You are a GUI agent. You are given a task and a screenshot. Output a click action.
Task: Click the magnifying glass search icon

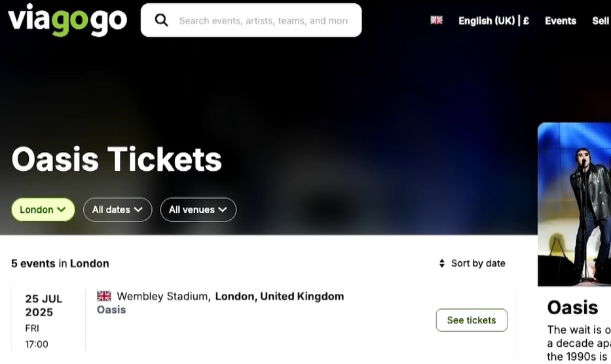161,20
